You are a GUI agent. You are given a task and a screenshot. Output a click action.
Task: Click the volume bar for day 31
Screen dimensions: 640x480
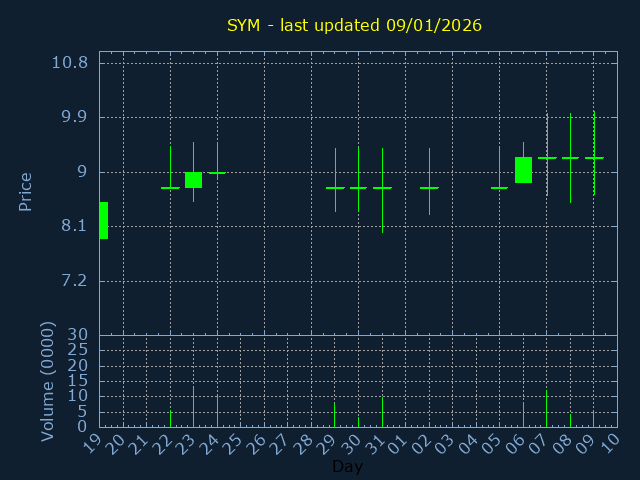(x=382, y=412)
